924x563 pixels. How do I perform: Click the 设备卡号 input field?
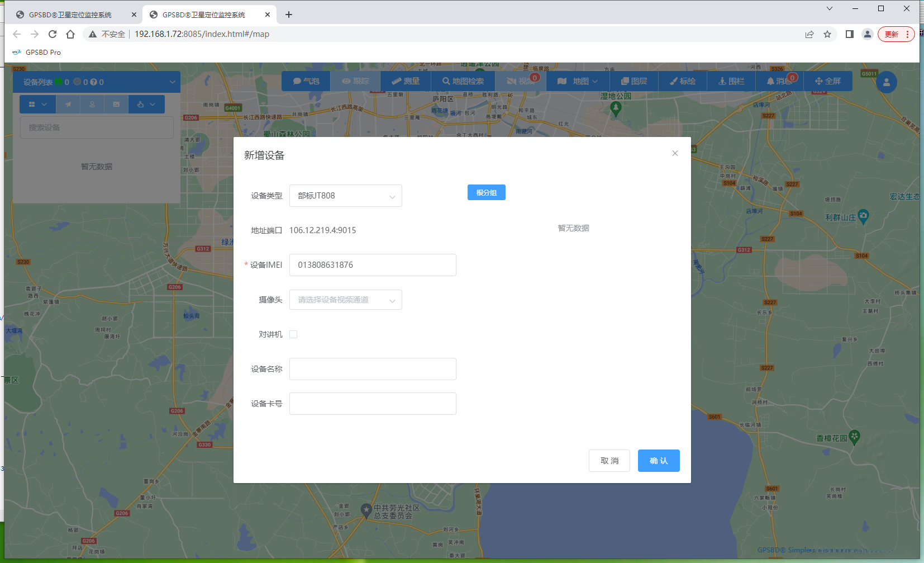(x=373, y=404)
